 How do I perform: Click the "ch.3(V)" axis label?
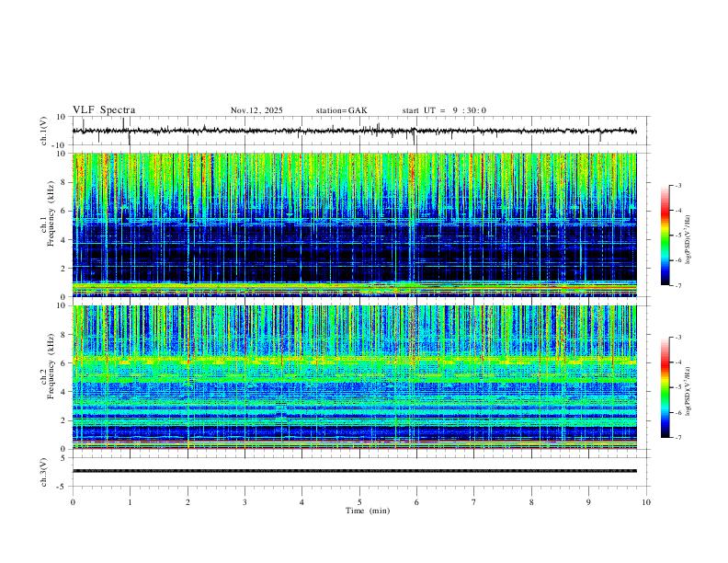tap(44, 472)
